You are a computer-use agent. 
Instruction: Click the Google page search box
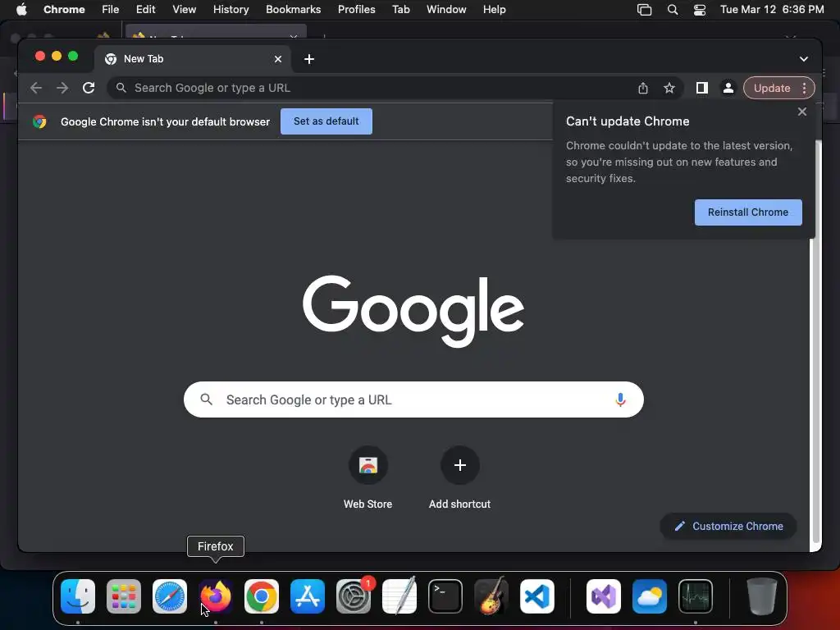pyautogui.click(x=413, y=399)
